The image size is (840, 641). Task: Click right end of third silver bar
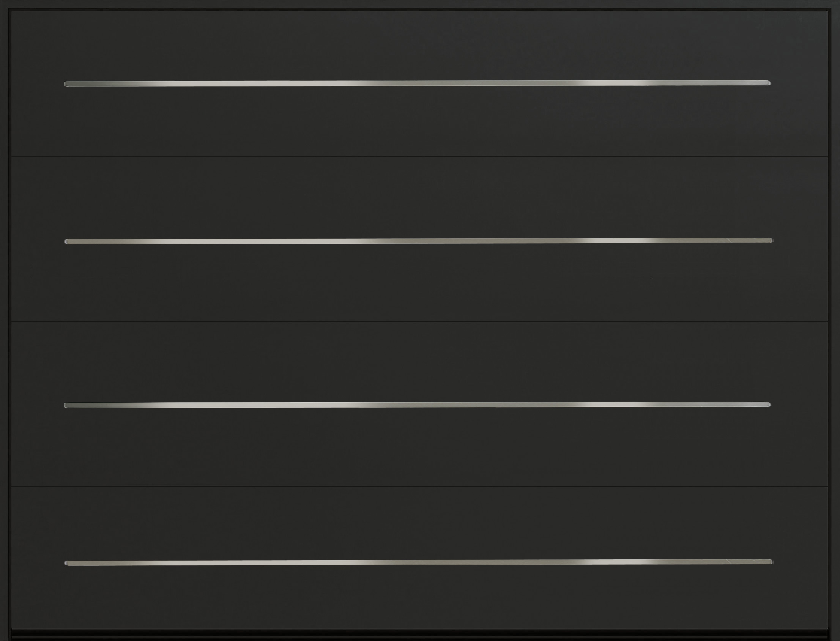point(768,405)
